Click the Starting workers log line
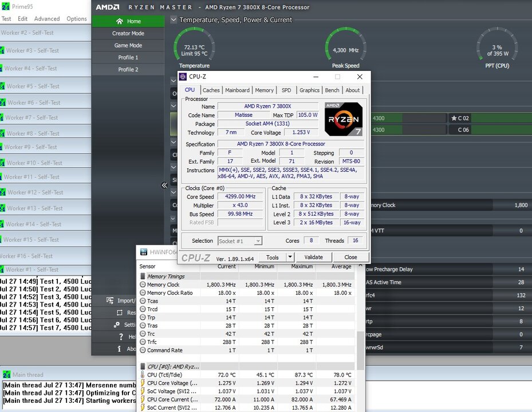The image size is (532, 412). [x=69, y=401]
